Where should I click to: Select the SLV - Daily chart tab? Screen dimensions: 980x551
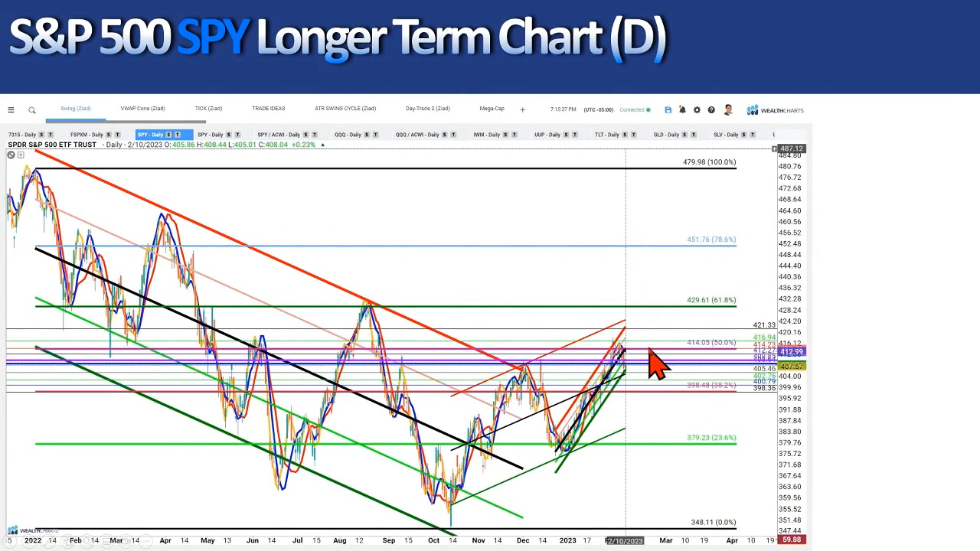pos(726,135)
